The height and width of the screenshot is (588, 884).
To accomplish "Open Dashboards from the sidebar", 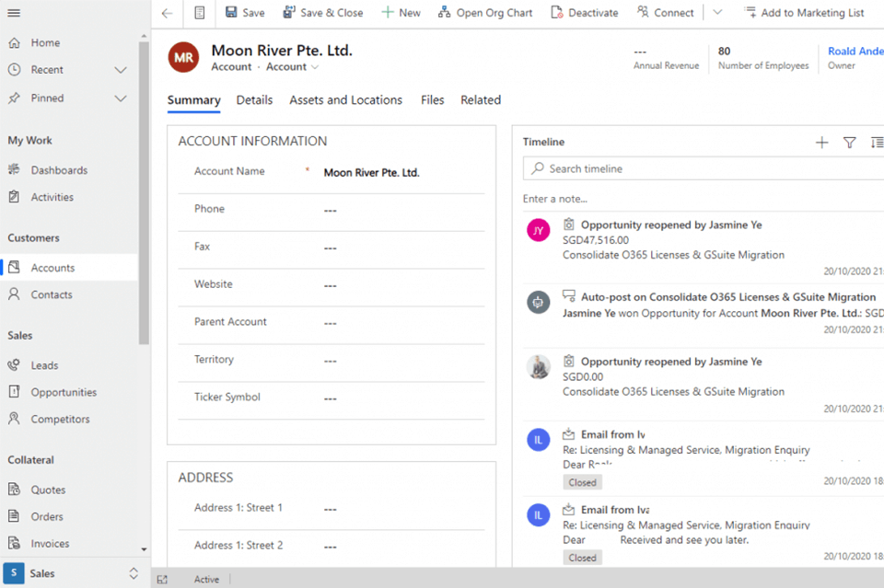I will [59, 170].
